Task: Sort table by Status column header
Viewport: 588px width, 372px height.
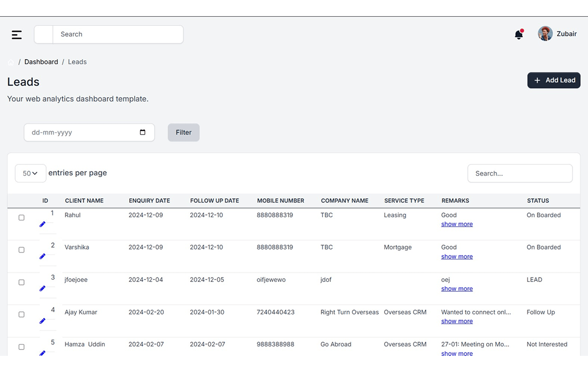Action: pos(538,201)
